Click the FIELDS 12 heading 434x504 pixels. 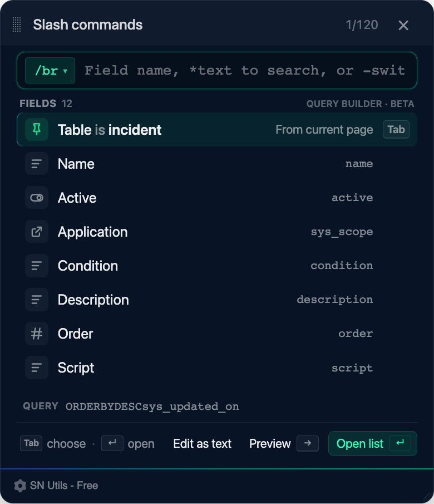point(46,104)
